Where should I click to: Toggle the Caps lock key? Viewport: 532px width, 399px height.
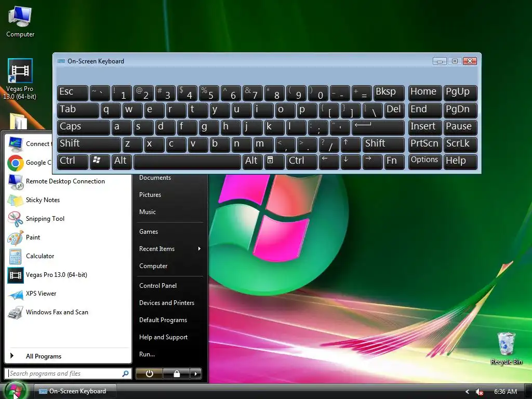click(84, 128)
